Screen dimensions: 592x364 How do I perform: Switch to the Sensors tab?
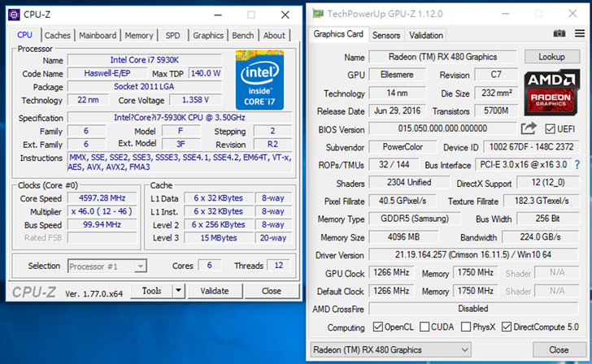[x=385, y=36]
